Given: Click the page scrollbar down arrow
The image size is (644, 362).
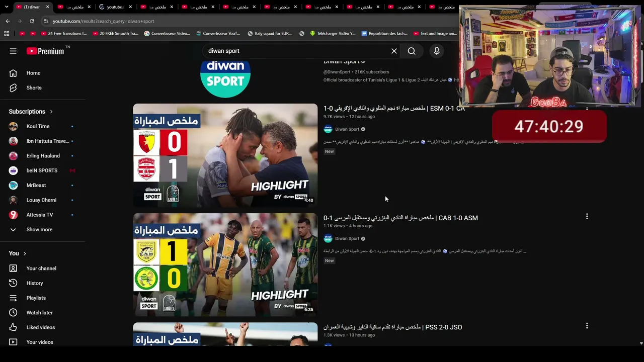Looking at the screenshot, I should coord(641,343).
